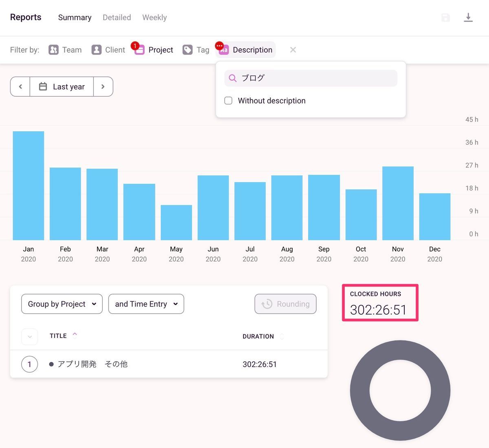
Task: Open the Project filter
Action: [154, 50]
